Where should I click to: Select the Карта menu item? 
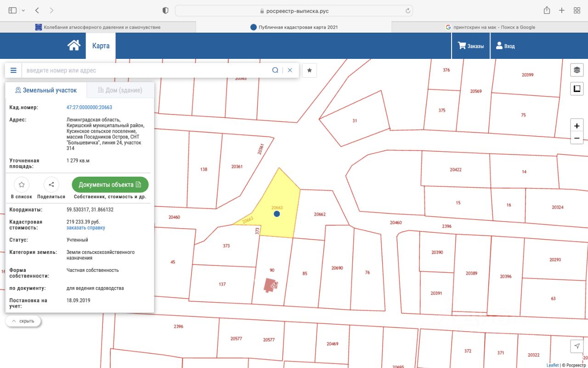[101, 46]
